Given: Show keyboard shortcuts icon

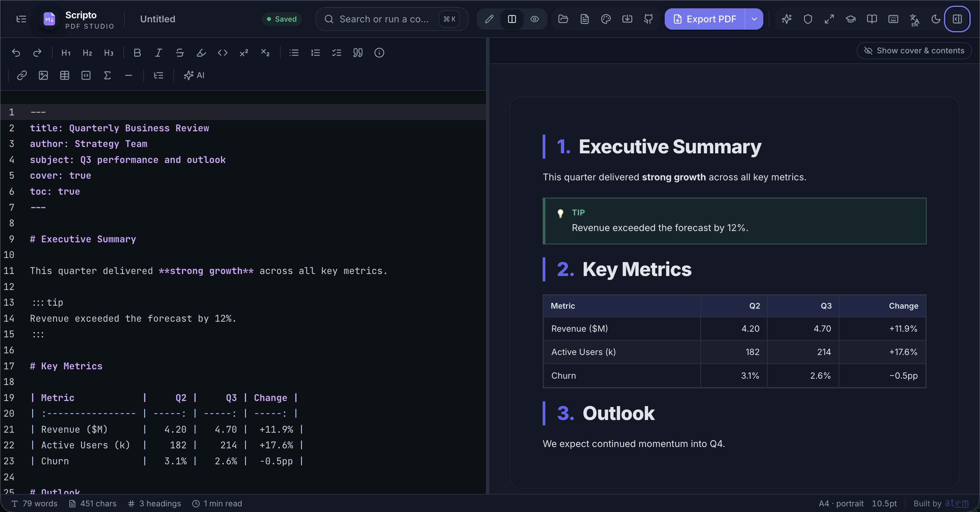Looking at the screenshot, I should point(893,19).
